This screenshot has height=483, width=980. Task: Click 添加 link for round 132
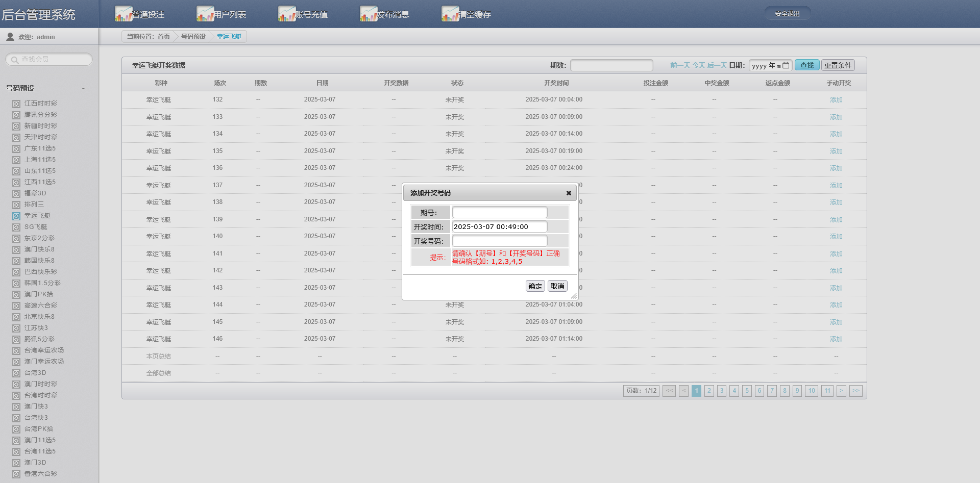tap(836, 100)
